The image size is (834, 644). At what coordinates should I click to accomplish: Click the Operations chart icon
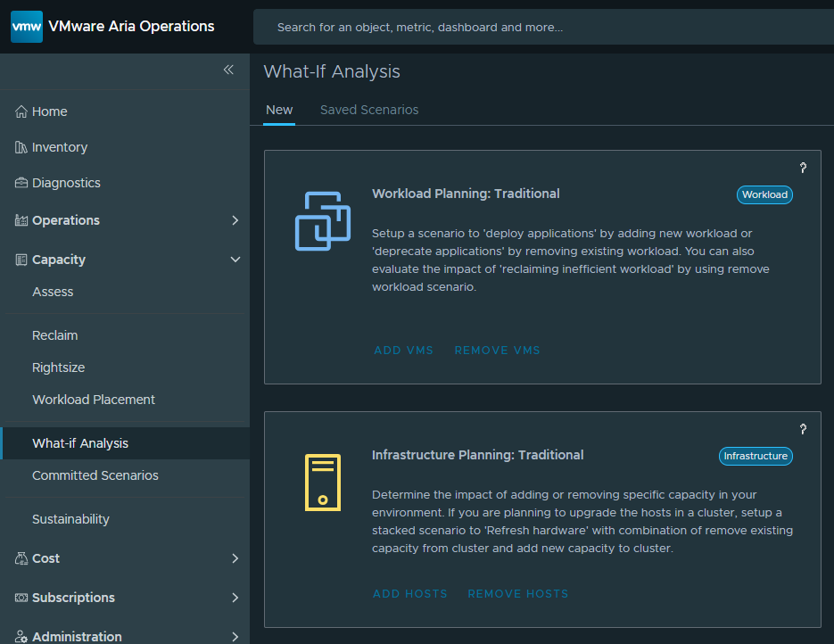(x=21, y=220)
